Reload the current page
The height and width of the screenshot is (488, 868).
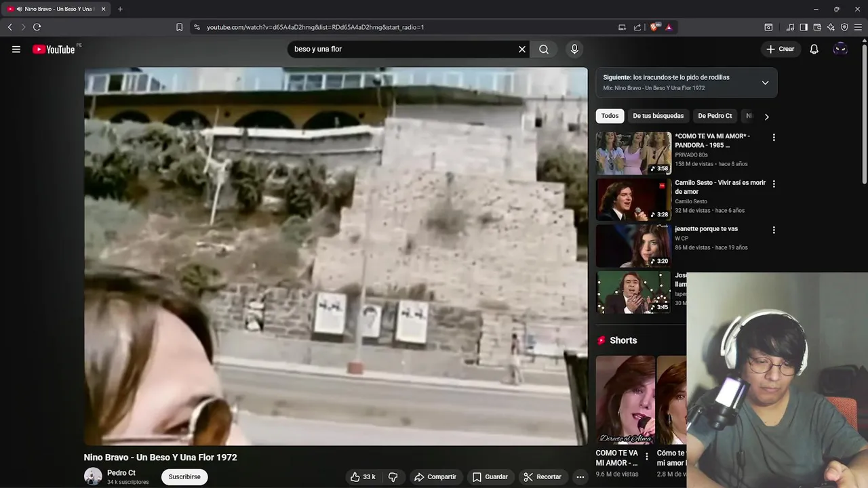click(37, 27)
